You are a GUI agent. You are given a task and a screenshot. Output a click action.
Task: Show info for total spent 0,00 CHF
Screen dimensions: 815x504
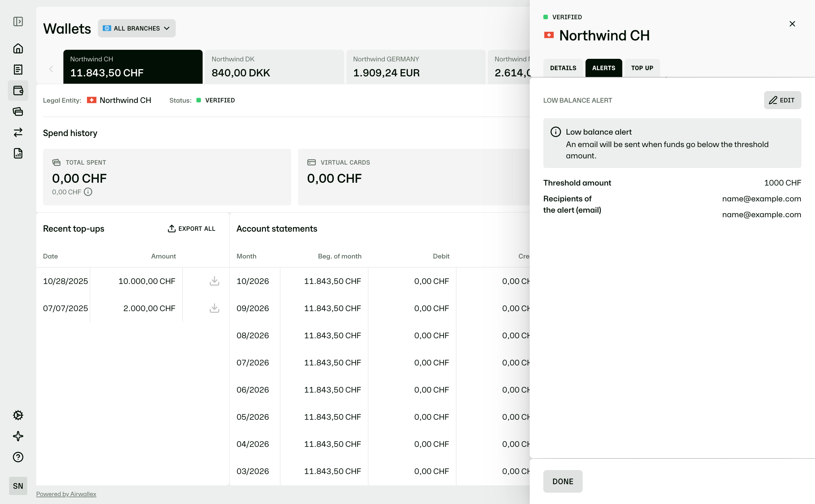pos(88,192)
